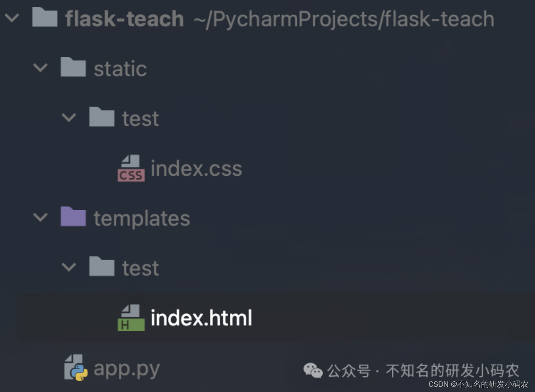Select the index.css file

click(x=196, y=167)
